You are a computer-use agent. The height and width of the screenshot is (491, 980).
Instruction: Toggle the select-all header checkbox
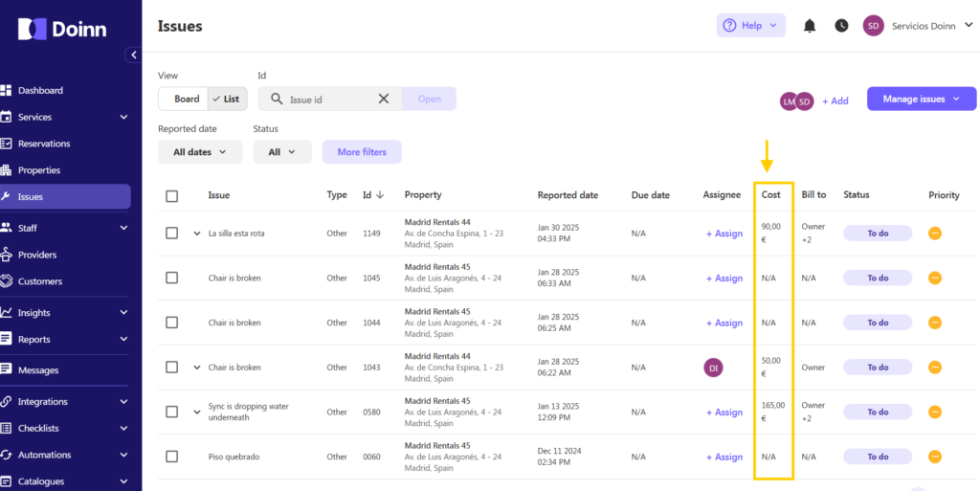(172, 196)
